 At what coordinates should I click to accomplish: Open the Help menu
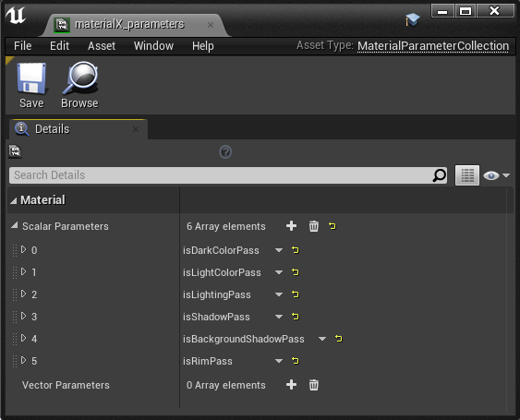pyautogui.click(x=202, y=46)
